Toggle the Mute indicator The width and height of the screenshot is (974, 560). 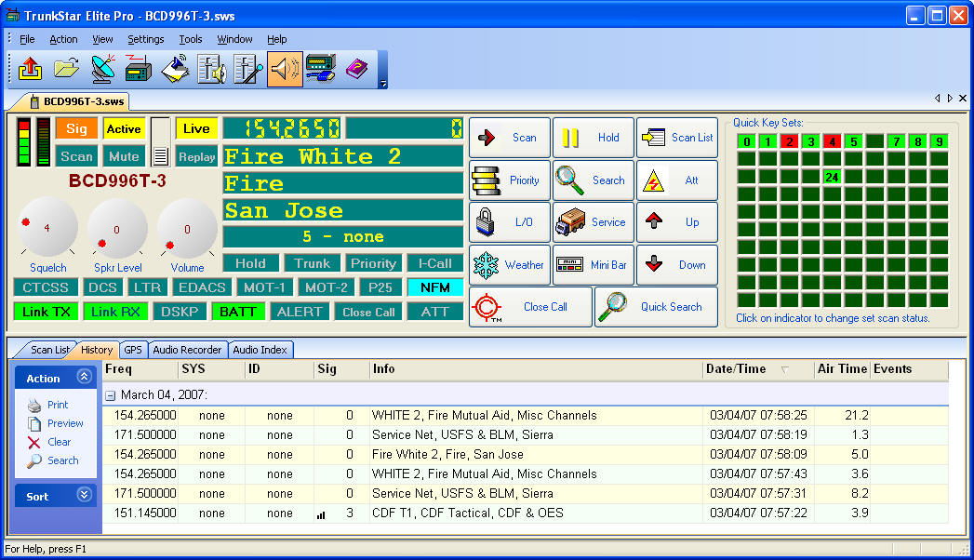tap(124, 156)
